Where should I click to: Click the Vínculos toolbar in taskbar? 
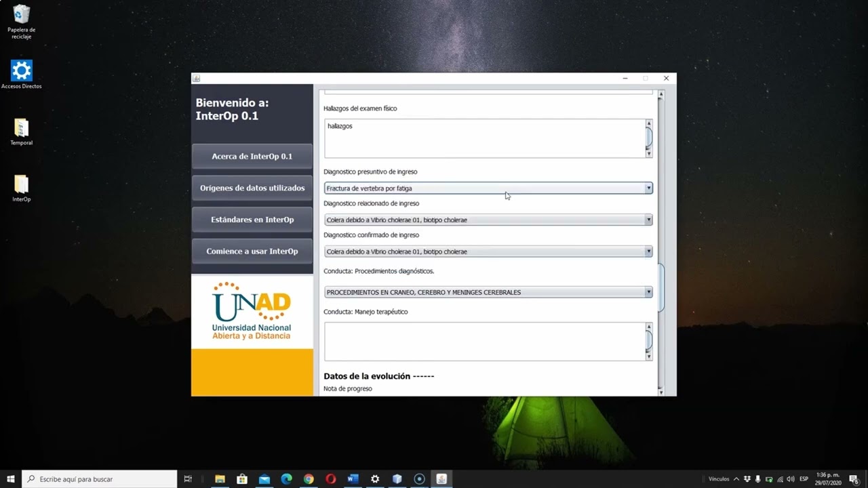click(719, 479)
